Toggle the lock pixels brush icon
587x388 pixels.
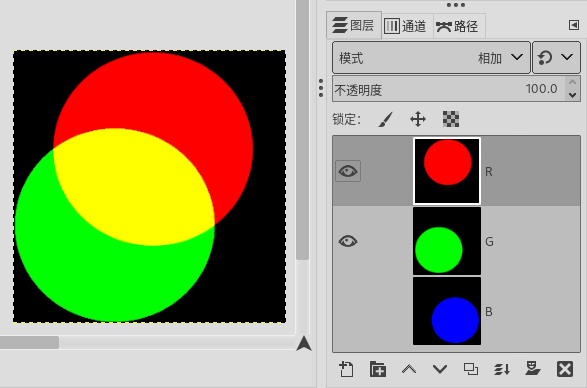pyautogui.click(x=385, y=119)
